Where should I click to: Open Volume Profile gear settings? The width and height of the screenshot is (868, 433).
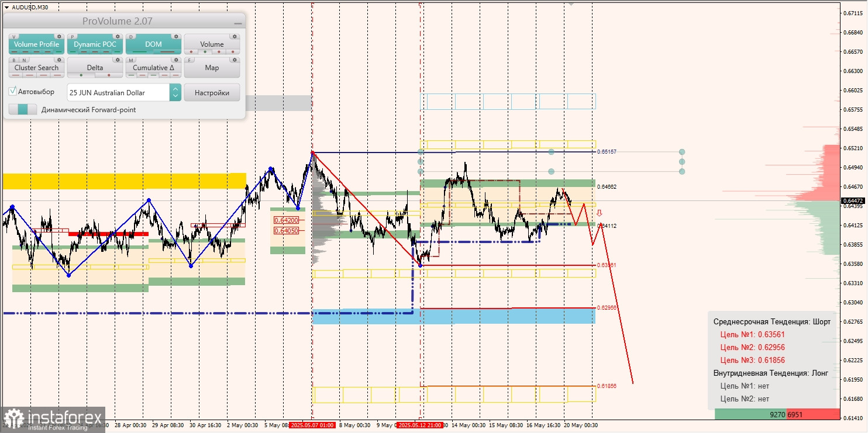(x=59, y=36)
